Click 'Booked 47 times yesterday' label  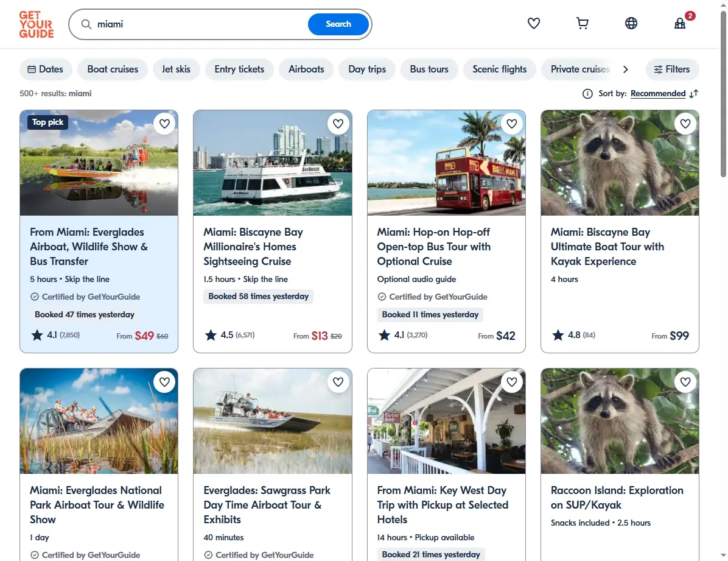coord(85,315)
